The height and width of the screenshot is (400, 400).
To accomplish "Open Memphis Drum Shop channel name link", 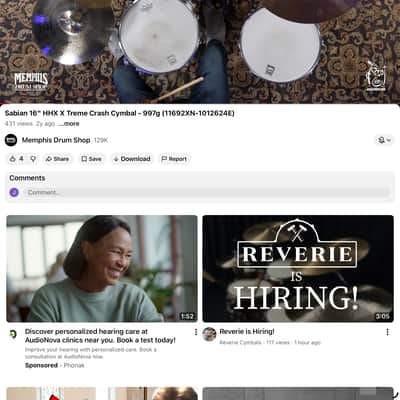I will pos(56,140).
